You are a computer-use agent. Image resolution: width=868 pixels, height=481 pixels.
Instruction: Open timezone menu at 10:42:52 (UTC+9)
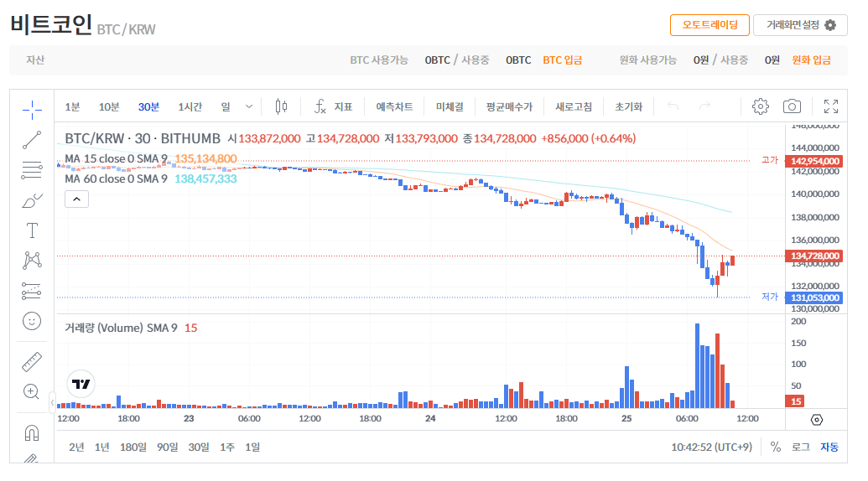711,447
